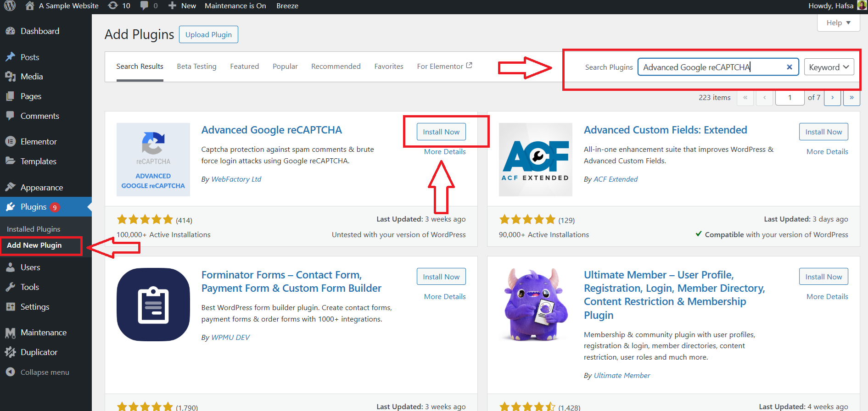Click the Appearance brush icon
Viewport: 868px width, 411px height.
[10, 187]
